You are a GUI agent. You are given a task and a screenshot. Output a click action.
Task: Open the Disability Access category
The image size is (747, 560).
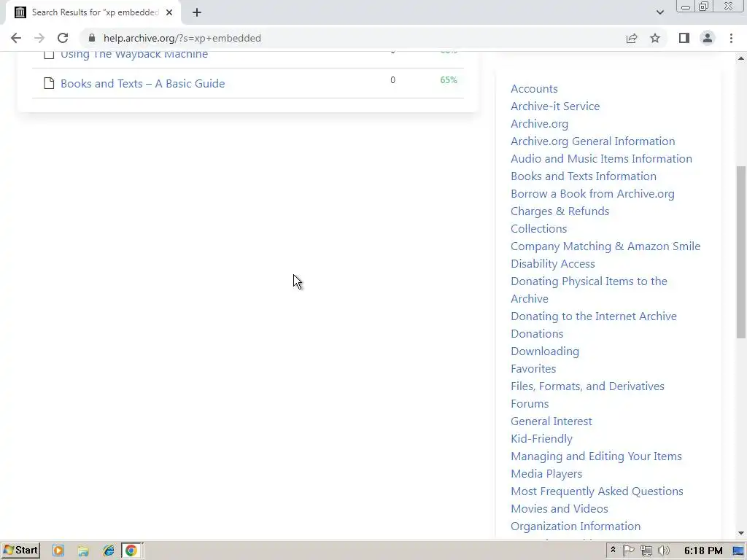coord(553,264)
